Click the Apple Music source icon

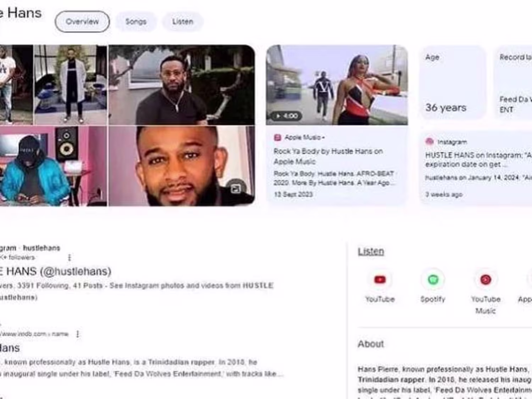(x=278, y=137)
